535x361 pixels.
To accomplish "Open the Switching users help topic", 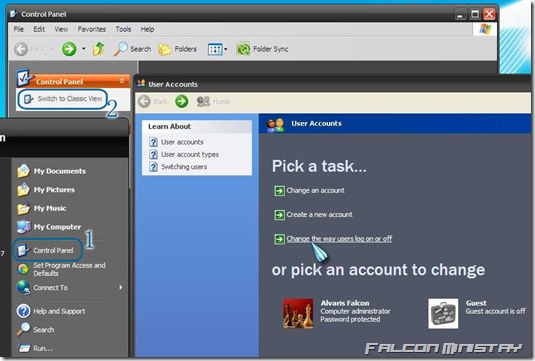I will pyautogui.click(x=184, y=167).
